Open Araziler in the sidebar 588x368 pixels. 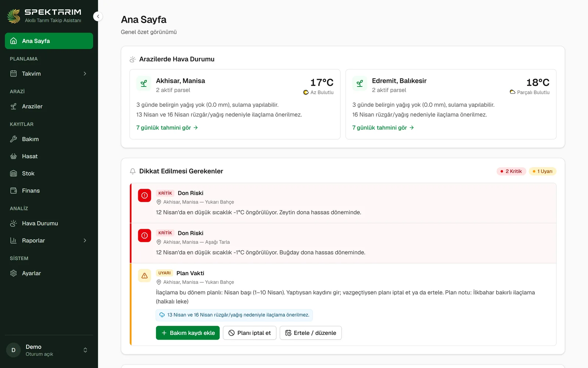(x=49, y=106)
